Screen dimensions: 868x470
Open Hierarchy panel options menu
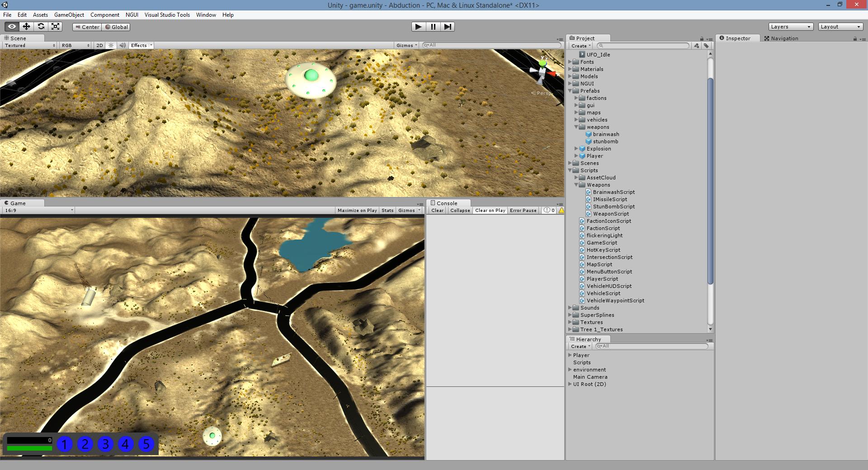coord(709,340)
